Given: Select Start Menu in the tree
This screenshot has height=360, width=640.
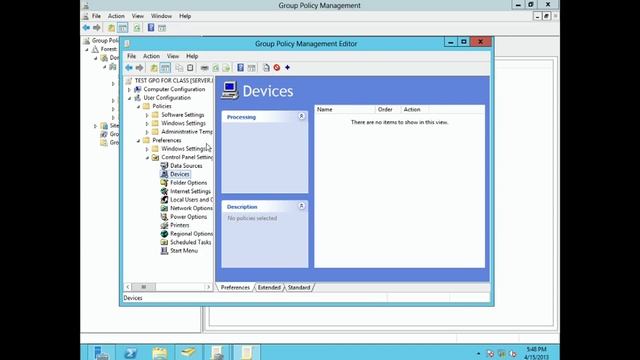Looking at the screenshot, I should coord(184,251).
